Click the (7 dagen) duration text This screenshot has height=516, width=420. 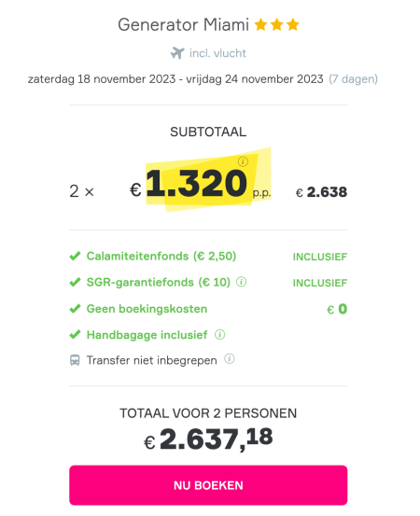353,79
